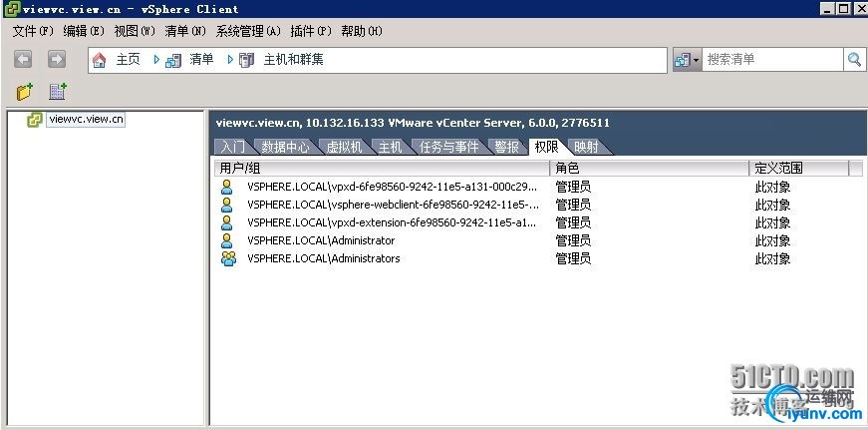The width and height of the screenshot is (868, 430).
Task: Click 此对象 in vsphere-webclient row
Action: (772, 206)
